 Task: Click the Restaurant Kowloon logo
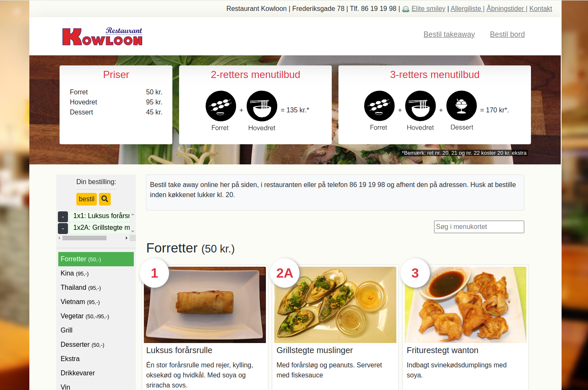[x=102, y=36]
